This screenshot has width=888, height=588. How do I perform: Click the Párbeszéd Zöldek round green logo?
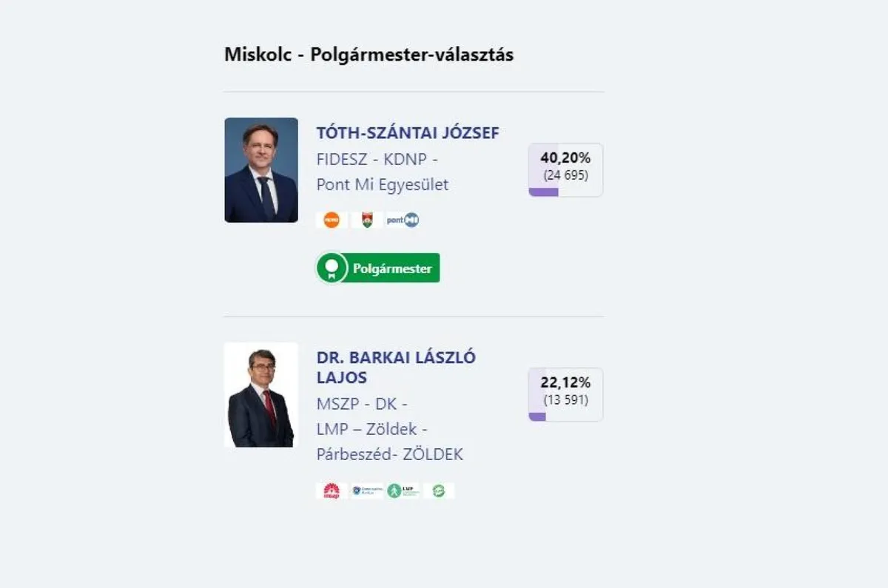(x=439, y=490)
